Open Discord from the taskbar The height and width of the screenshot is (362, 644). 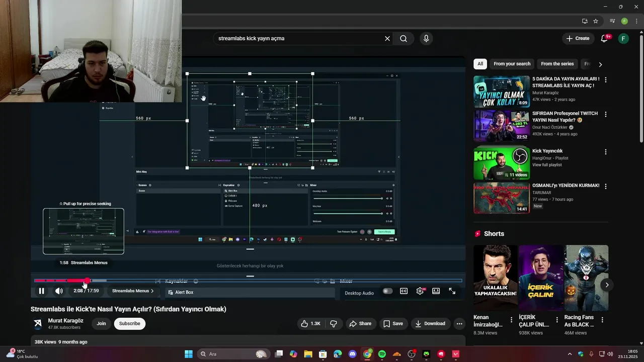tap(352, 354)
